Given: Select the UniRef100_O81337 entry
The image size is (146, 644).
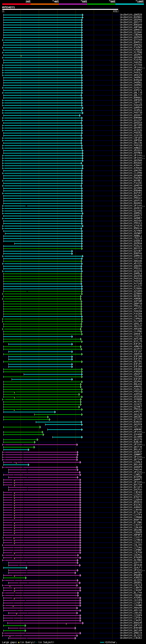Looking at the screenshot, I should (131, 326).
